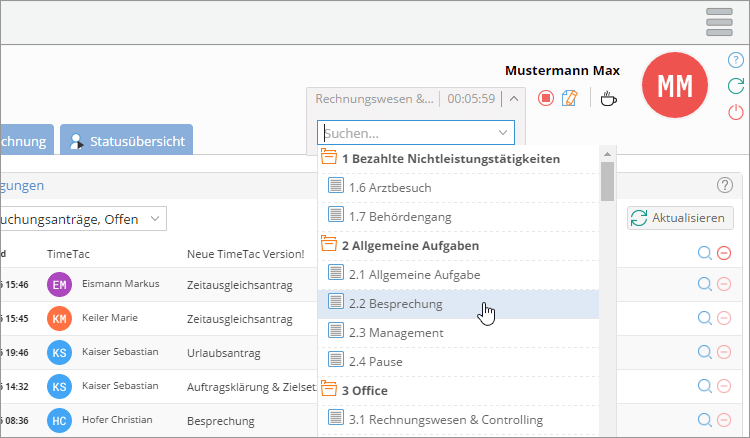
Task: Start a break with the coffee cup icon
Action: point(608,98)
